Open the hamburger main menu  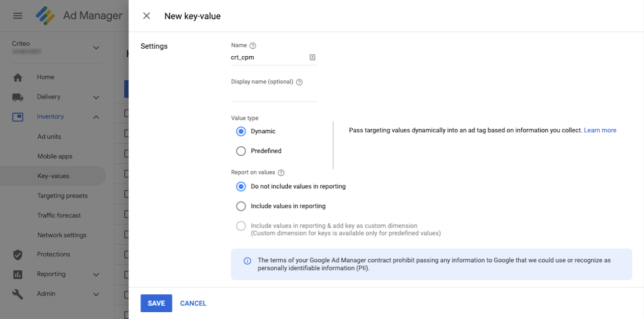[18, 16]
